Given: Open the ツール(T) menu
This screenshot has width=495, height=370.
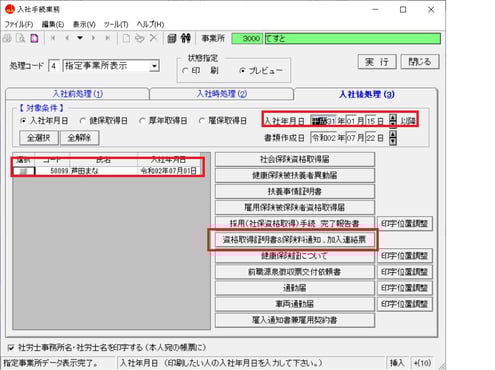Looking at the screenshot, I should [x=116, y=24].
